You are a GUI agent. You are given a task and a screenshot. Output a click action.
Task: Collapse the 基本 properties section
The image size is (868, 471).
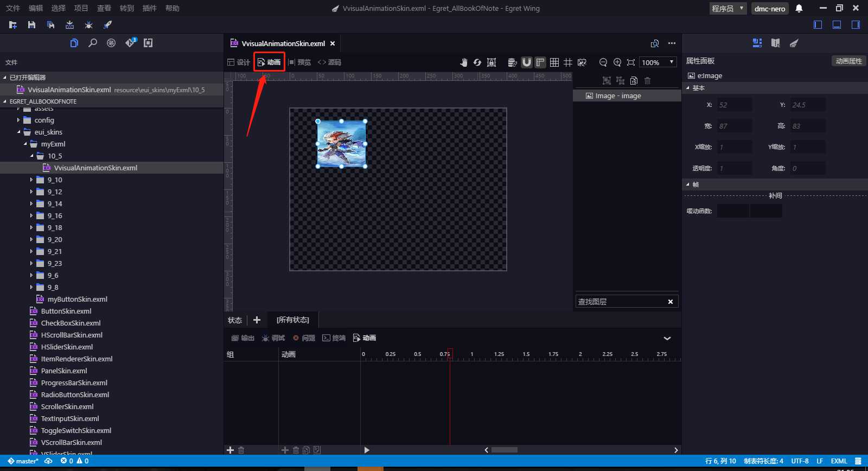click(688, 88)
